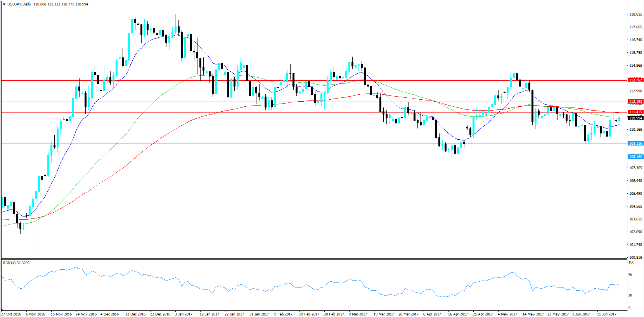Click the RSI(14) 52.3295 indicator label

[x=16, y=263]
